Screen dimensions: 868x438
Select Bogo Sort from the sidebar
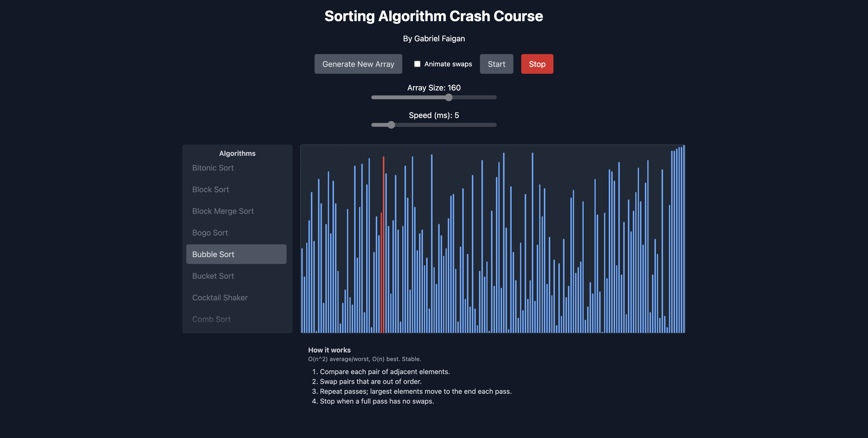click(x=210, y=233)
